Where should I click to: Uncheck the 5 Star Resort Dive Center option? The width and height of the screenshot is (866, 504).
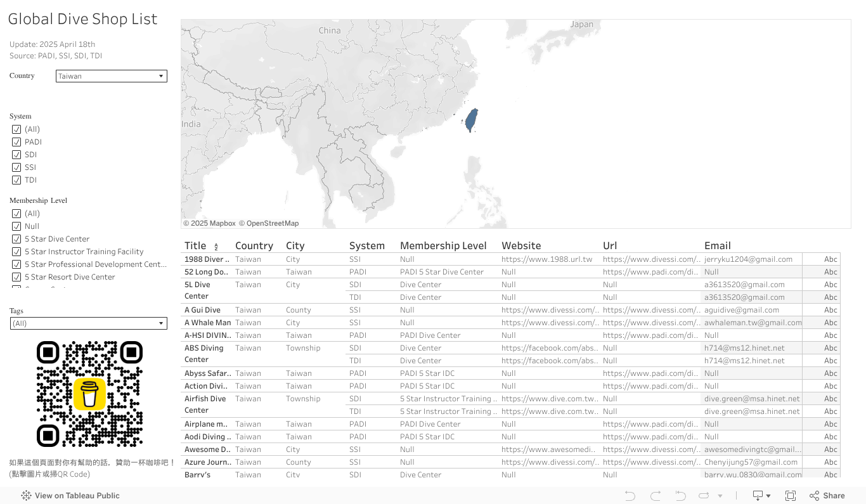coord(16,276)
